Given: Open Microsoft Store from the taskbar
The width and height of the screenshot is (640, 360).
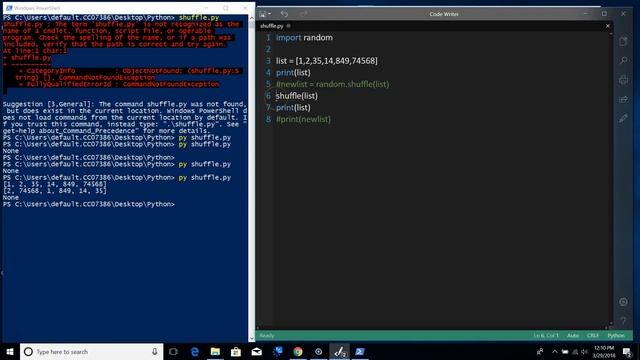Looking at the screenshot, I should [236, 351].
